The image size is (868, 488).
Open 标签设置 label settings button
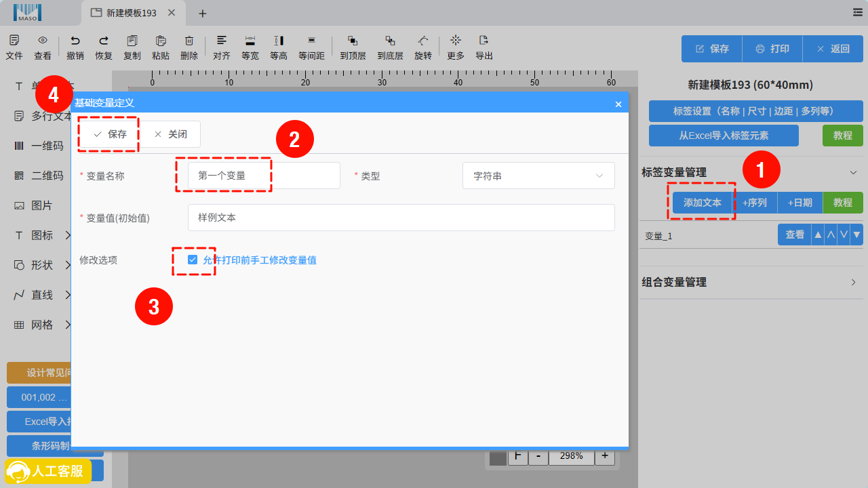tap(756, 111)
